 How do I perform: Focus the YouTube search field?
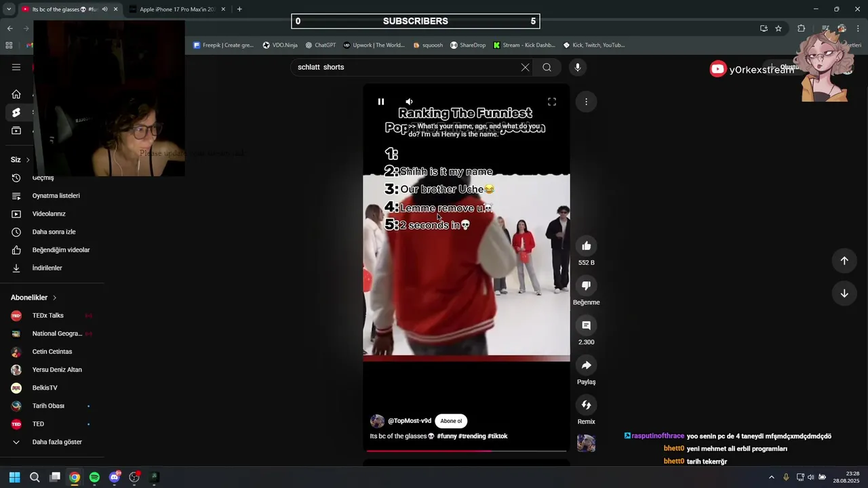pos(407,67)
